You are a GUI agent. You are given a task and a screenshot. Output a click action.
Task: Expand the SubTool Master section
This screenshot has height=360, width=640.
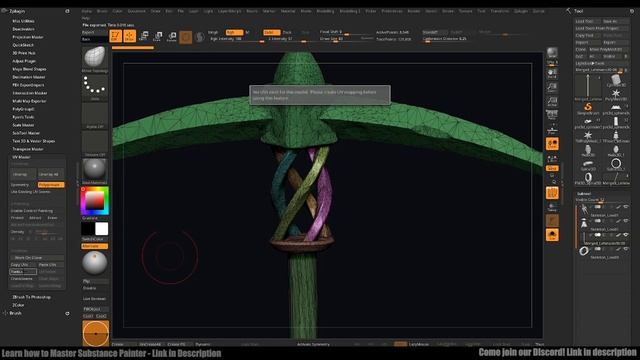point(26,133)
